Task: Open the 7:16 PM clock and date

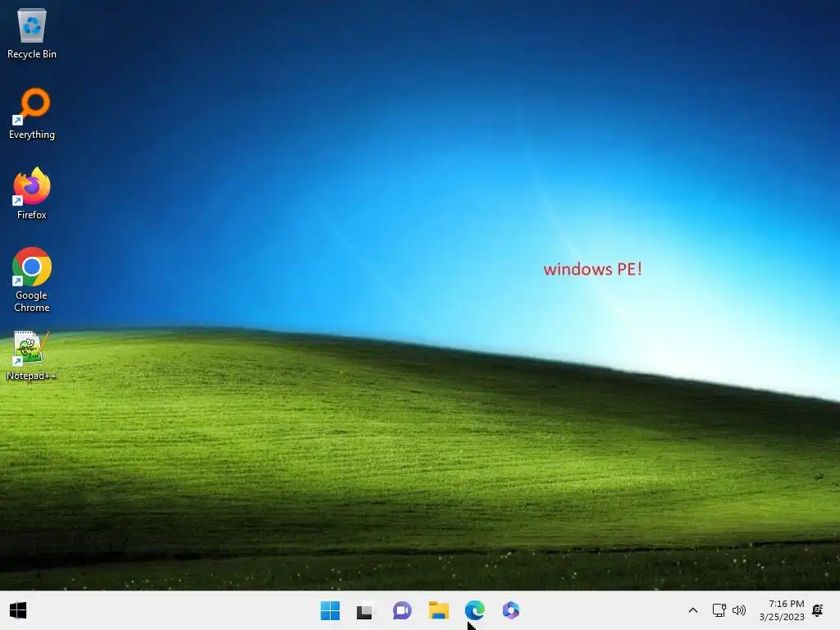Action: pyautogui.click(x=782, y=610)
